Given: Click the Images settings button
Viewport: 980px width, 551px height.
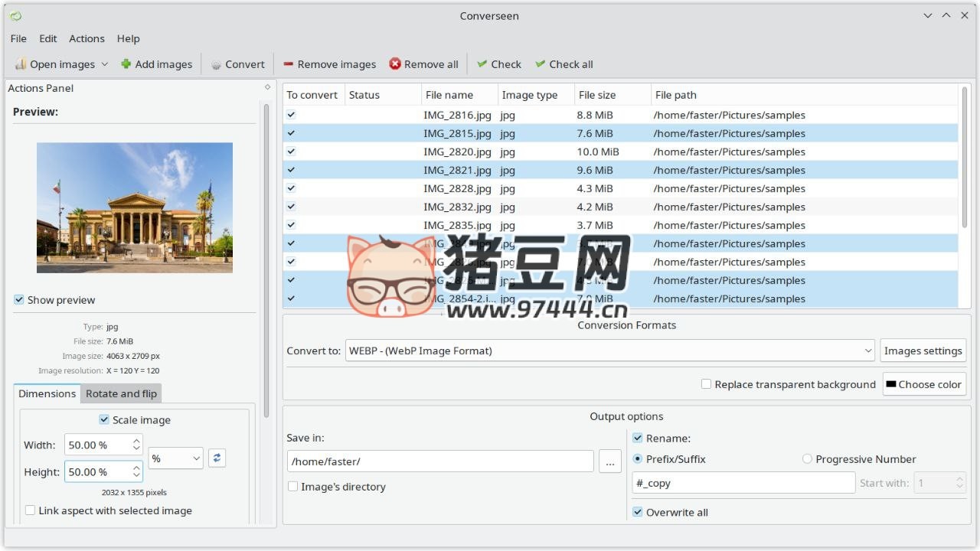Looking at the screenshot, I should (923, 350).
